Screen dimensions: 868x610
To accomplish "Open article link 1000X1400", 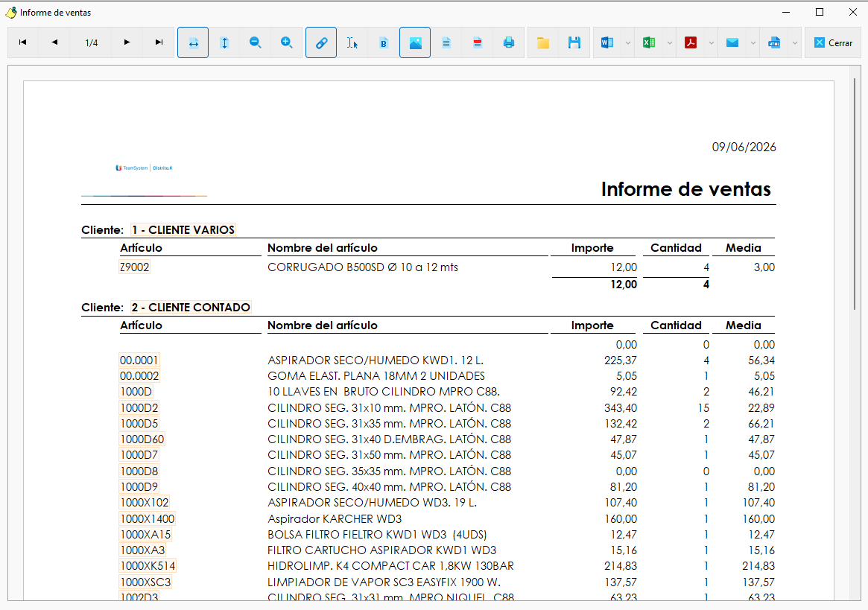I will point(148,518).
